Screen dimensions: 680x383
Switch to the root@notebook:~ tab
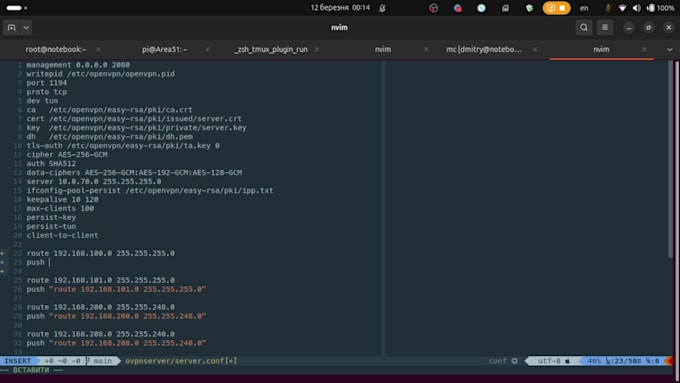(x=56, y=49)
